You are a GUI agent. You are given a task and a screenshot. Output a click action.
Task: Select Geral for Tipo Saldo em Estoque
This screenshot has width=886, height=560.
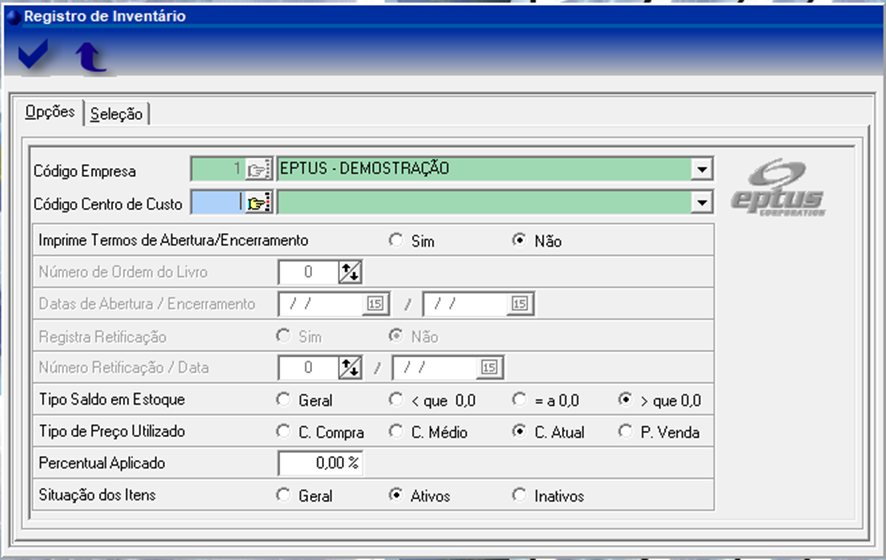click(284, 400)
